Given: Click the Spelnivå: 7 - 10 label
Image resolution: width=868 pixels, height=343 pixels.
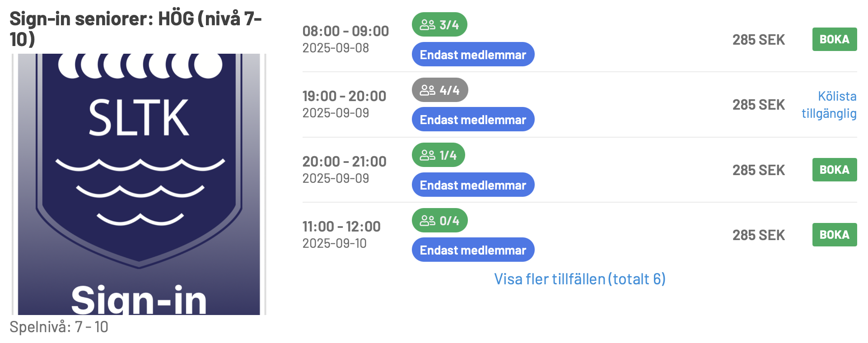Looking at the screenshot, I should 59,327.
